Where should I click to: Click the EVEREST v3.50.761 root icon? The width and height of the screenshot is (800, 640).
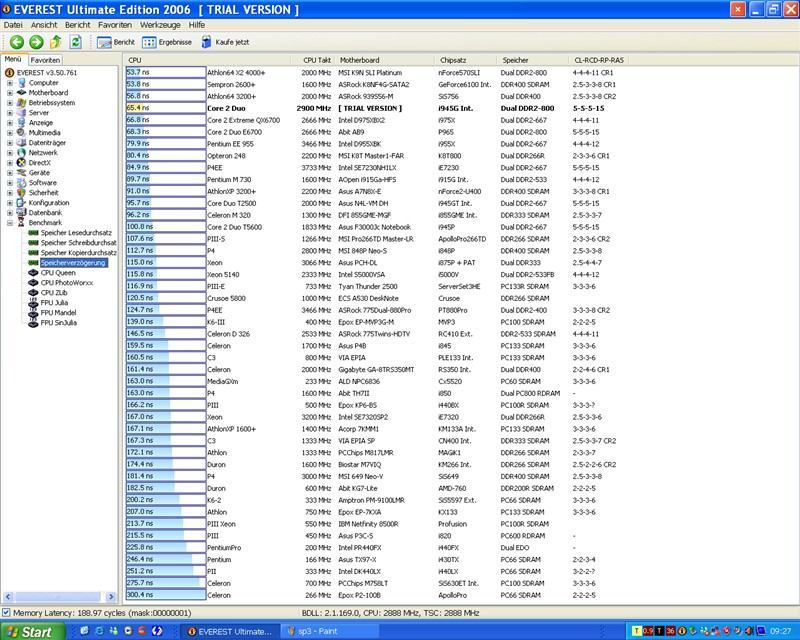9,72
